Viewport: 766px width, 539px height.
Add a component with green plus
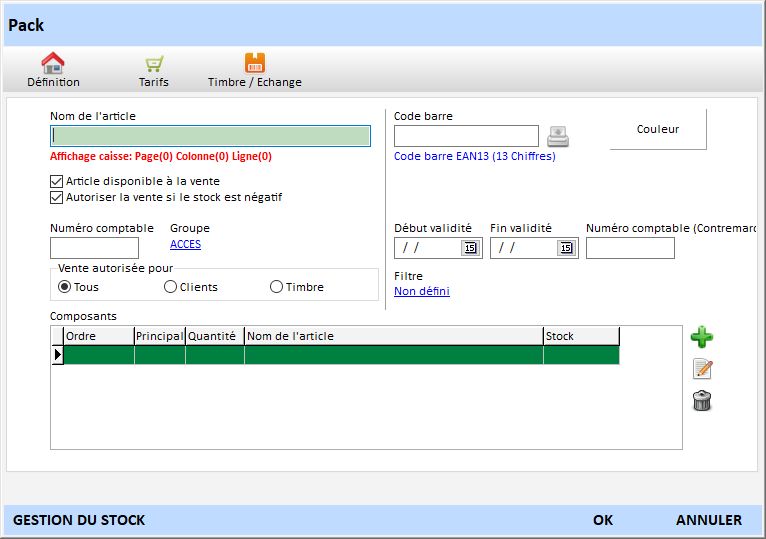pos(702,337)
